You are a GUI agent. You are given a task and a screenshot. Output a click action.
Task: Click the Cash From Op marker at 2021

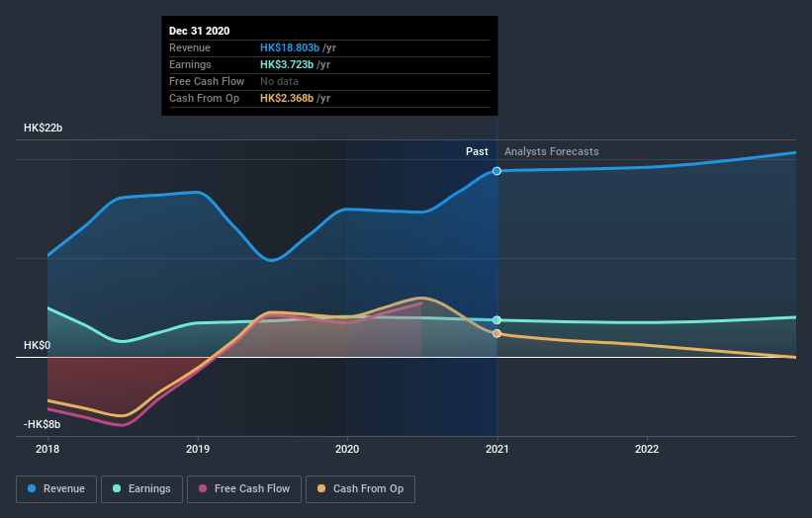click(496, 333)
